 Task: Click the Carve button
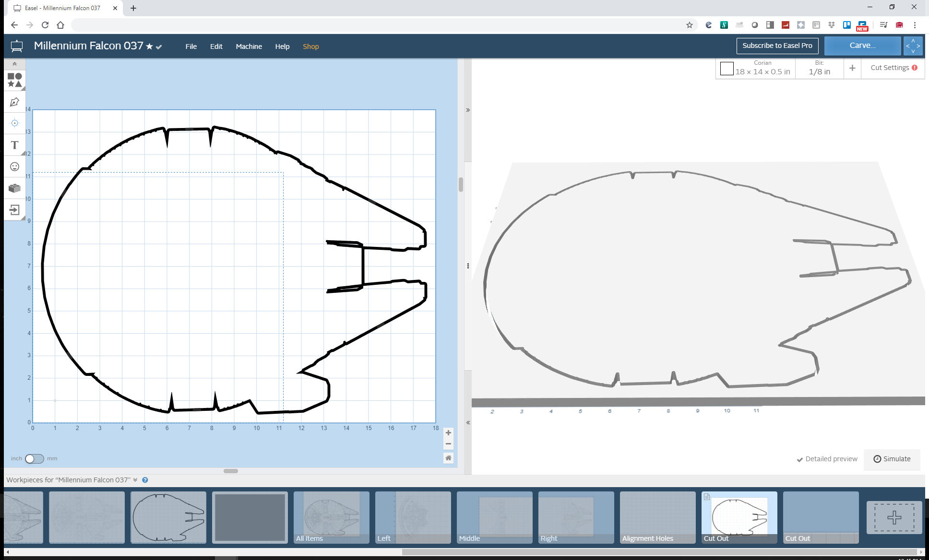862,46
